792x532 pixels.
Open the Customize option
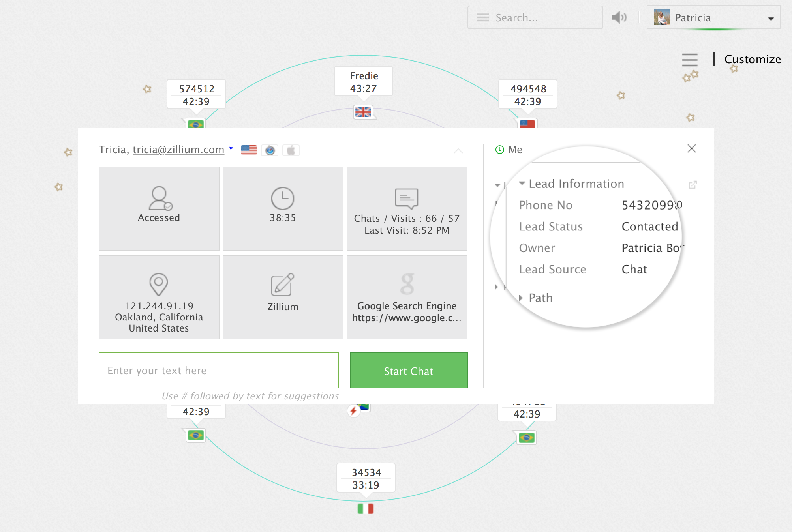pos(752,59)
